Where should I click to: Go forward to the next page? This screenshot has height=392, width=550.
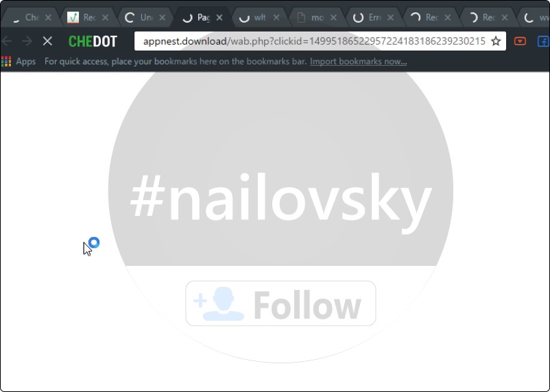27,41
